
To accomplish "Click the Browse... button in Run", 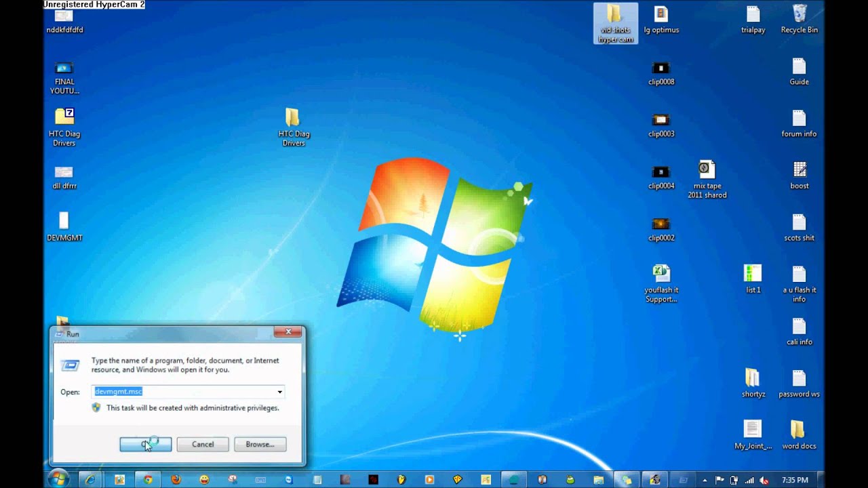I will 260,444.
